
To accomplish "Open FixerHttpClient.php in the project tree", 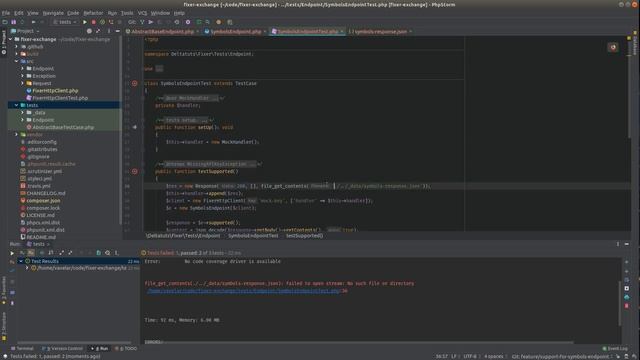I will pyautogui.click(x=55, y=91).
